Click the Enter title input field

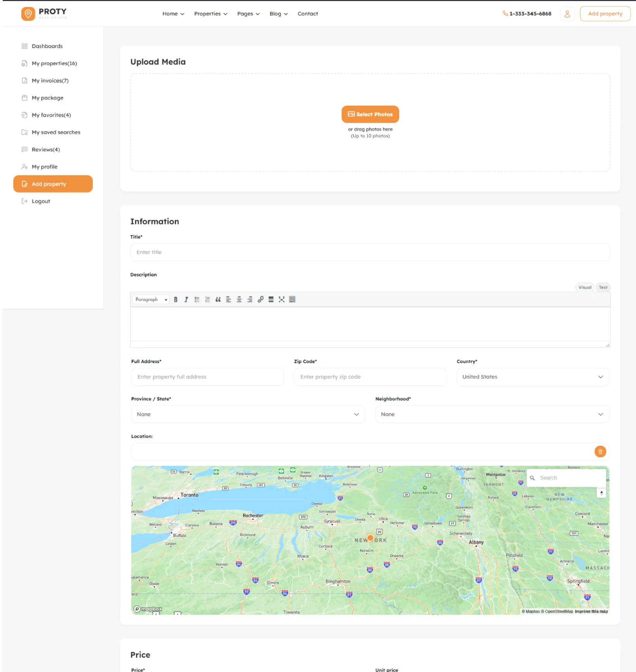pyautogui.click(x=370, y=252)
